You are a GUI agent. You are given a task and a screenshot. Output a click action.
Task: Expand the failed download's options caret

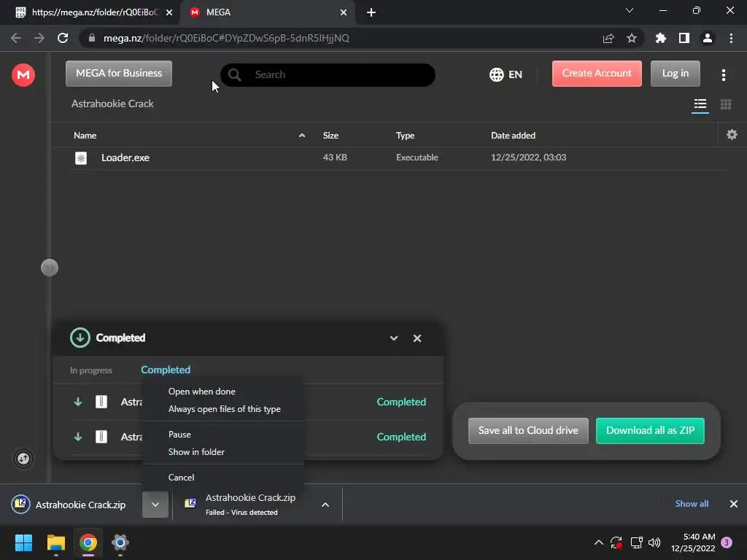click(x=325, y=505)
